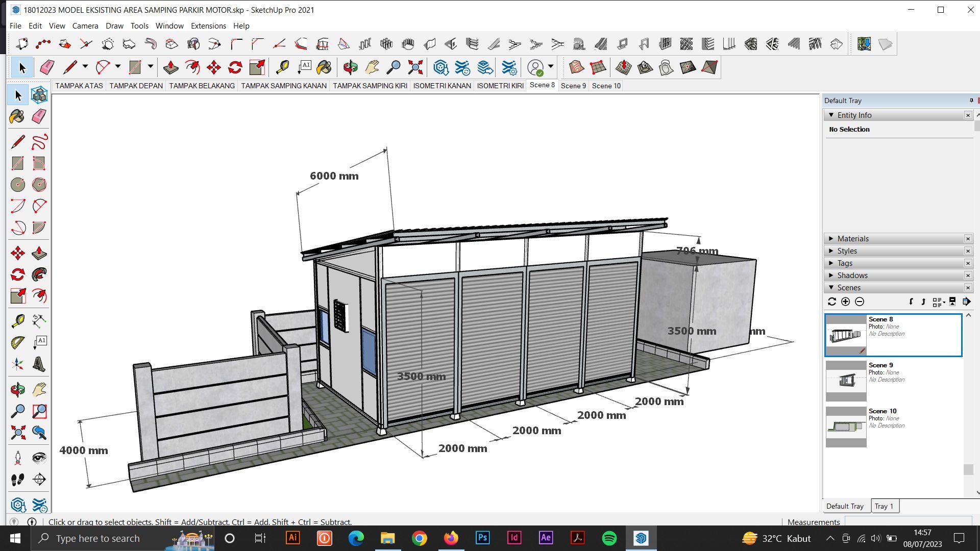Select the Push/Pull tool in left toolbar

coord(39,254)
